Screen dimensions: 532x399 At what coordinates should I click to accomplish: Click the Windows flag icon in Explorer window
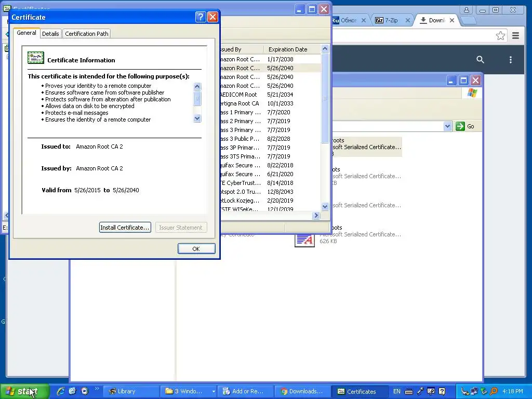pos(472,93)
